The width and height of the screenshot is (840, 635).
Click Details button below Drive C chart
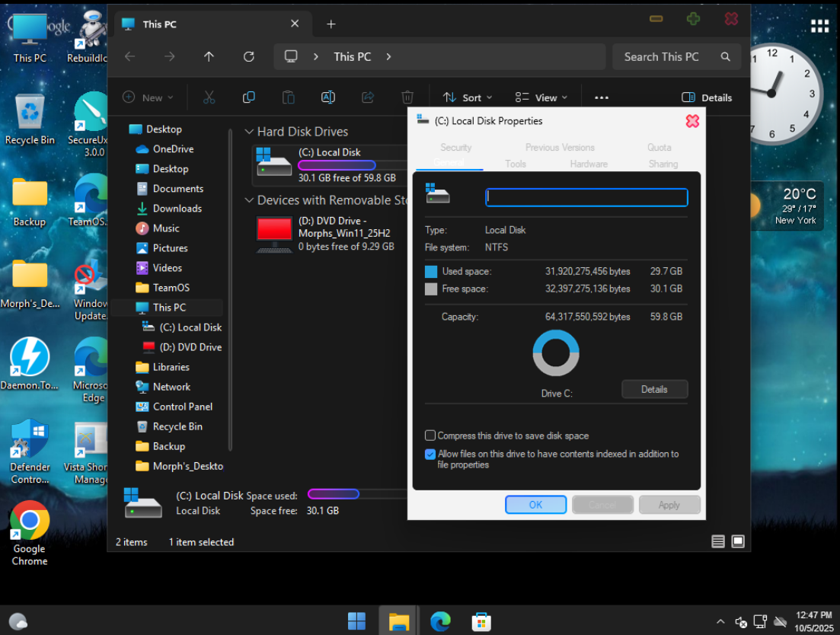(x=654, y=389)
